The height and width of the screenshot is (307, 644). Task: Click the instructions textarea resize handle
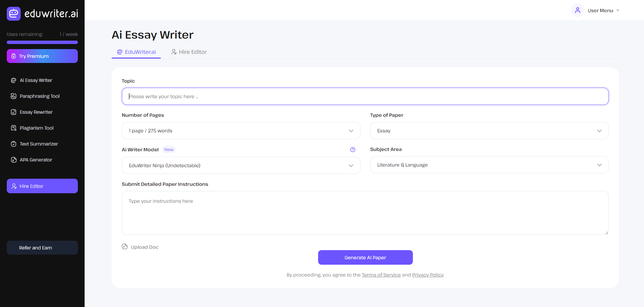pos(606,233)
